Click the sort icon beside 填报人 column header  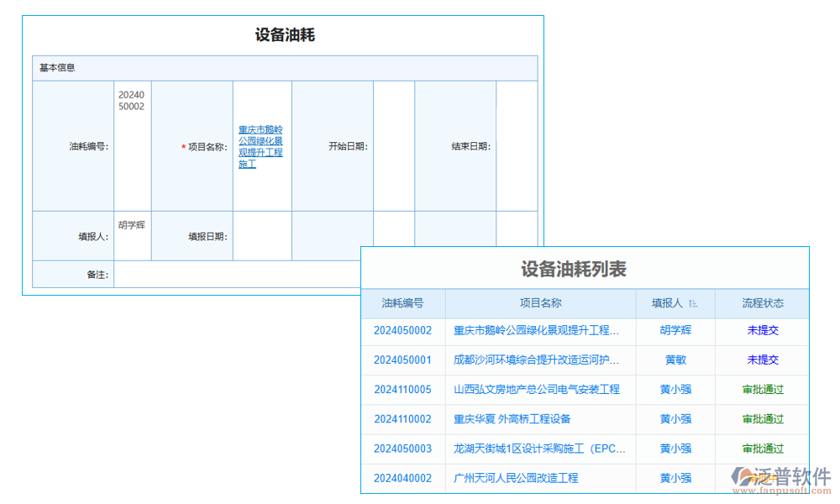692,303
